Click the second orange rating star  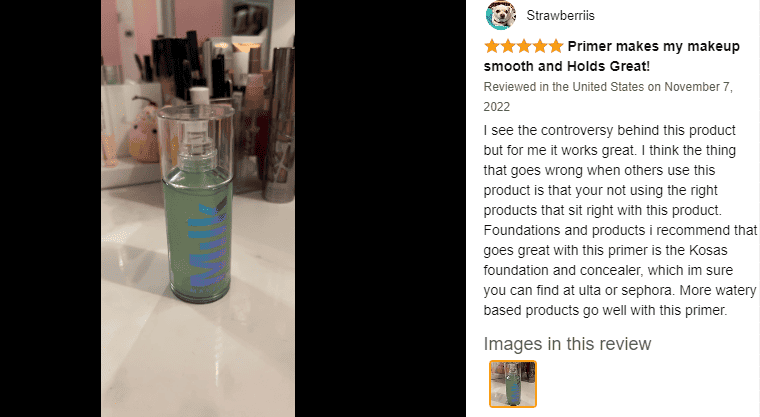point(507,47)
